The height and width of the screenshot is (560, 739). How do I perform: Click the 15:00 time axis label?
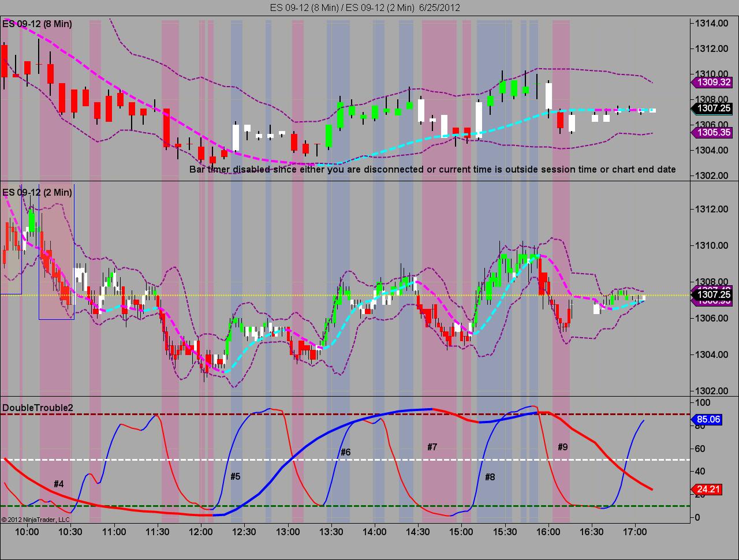[x=461, y=532]
